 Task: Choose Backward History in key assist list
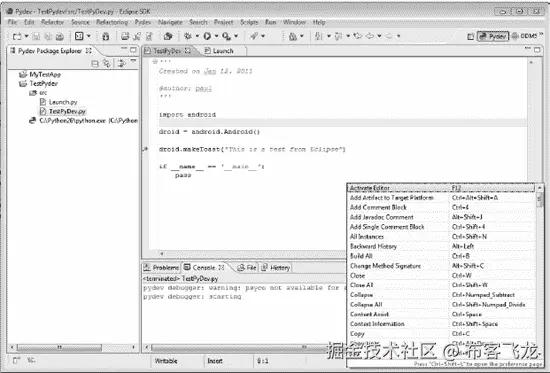(x=441, y=246)
